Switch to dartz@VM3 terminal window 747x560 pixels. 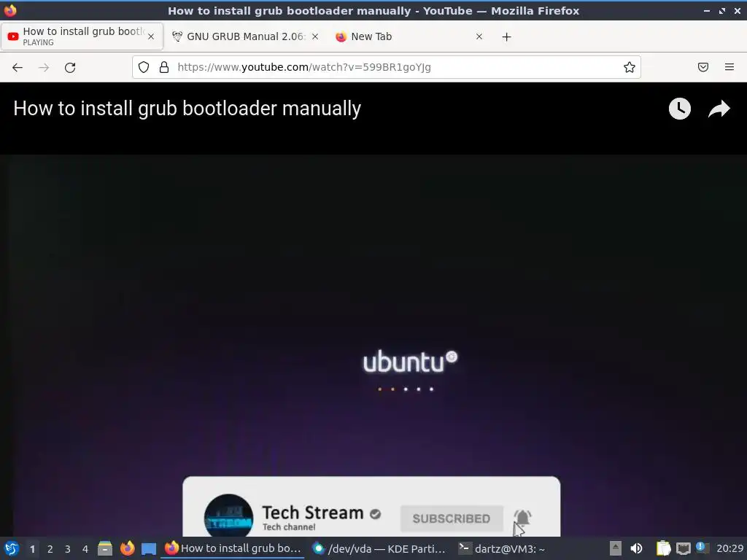click(x=502, y=548)
